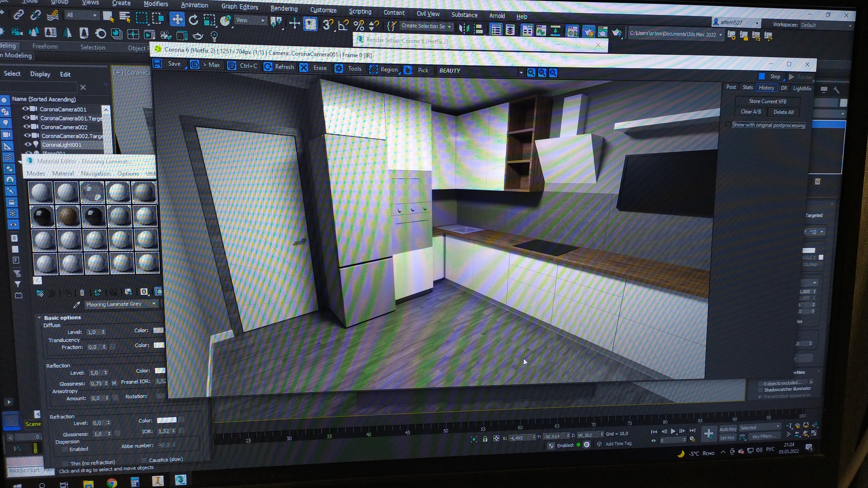The width and height of the screenshot is (868, 488).
Task: Select the Move transform tool
Action: pyautogui.click(x=177, y=19)
